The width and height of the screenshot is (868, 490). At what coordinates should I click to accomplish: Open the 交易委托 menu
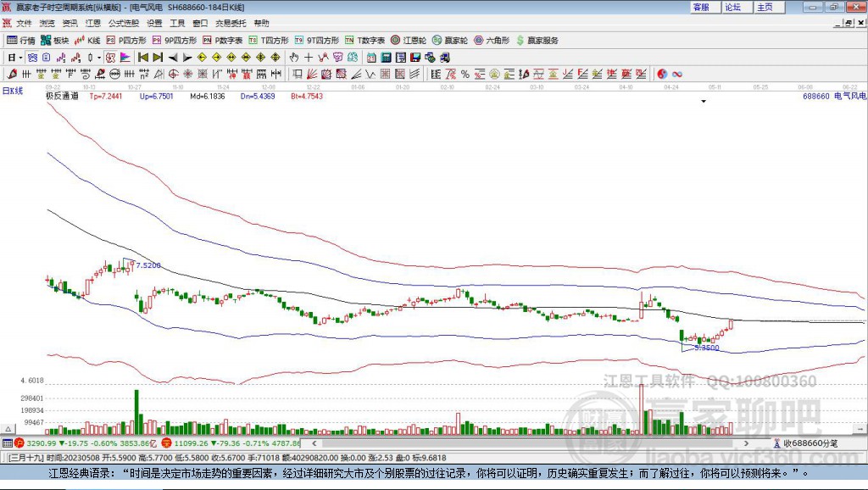coord(230,23)
